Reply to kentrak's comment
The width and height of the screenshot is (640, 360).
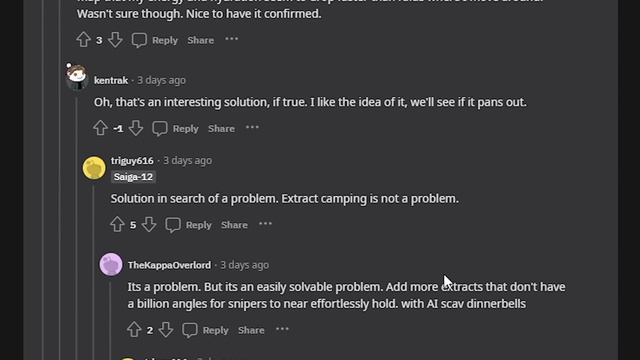coord(176,129)
